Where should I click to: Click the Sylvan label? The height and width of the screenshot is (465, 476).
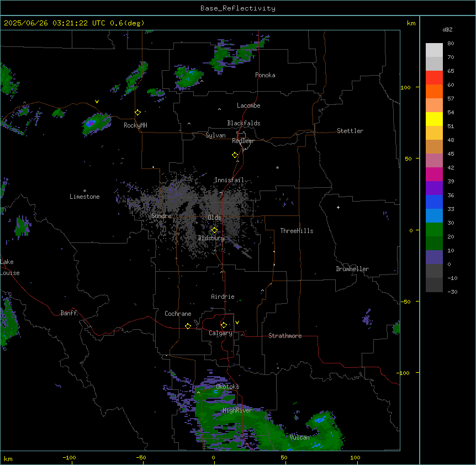click(215, 135)
